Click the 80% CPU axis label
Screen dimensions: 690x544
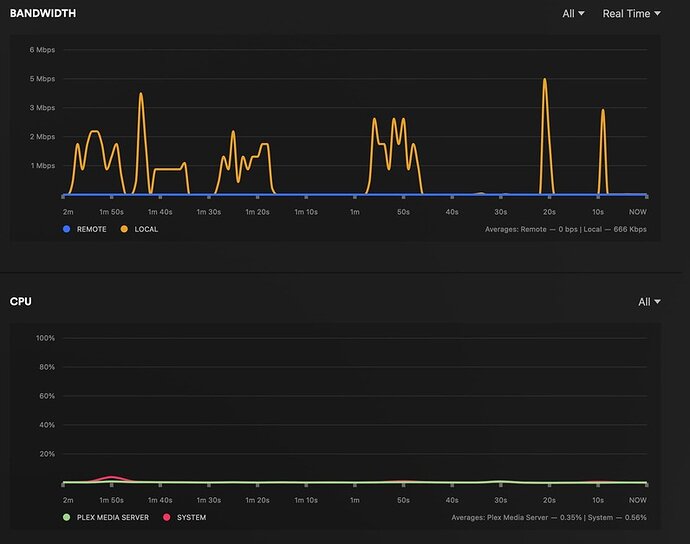tap(47, 367)
